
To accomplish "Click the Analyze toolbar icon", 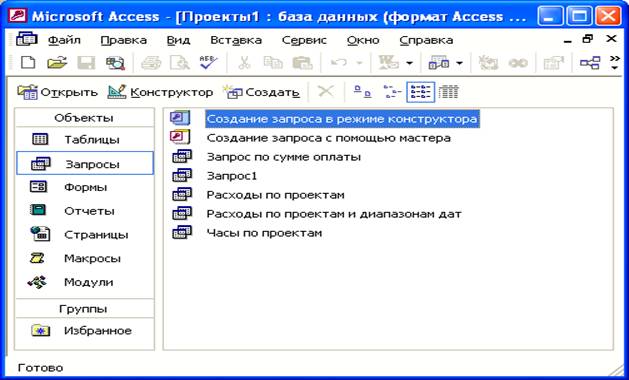I will (438, 63).
